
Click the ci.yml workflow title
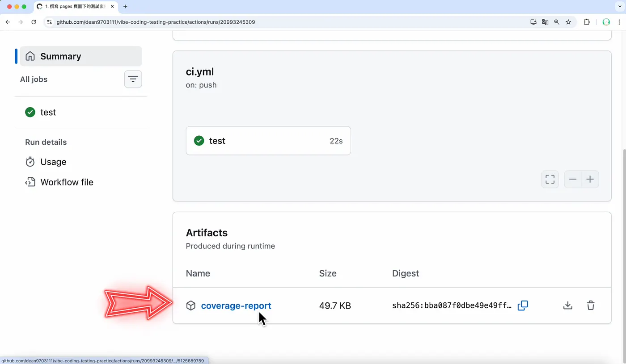[200, 71]
